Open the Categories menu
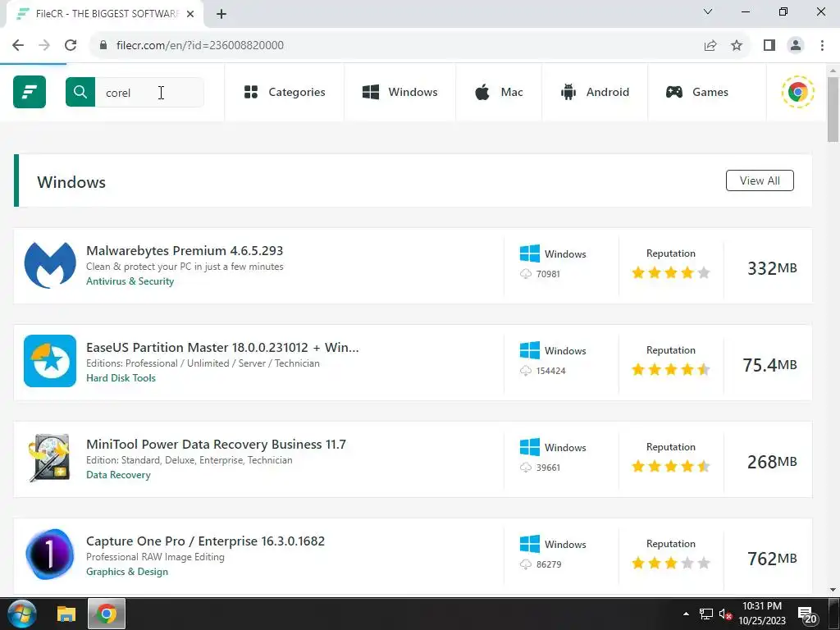Screen dimensions: 840x630 click(285, 92)
